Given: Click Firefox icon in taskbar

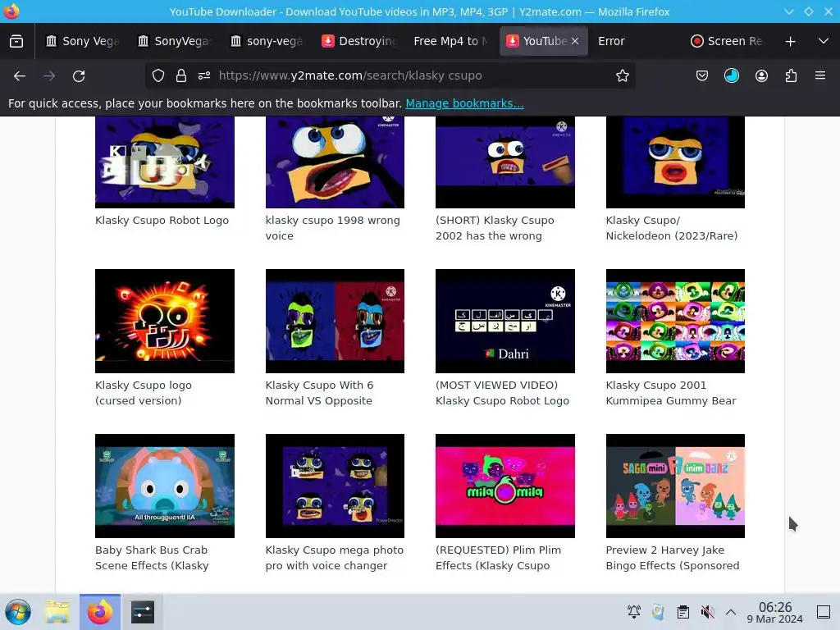Looking at the screenshot, I should [x=100, y=612].
